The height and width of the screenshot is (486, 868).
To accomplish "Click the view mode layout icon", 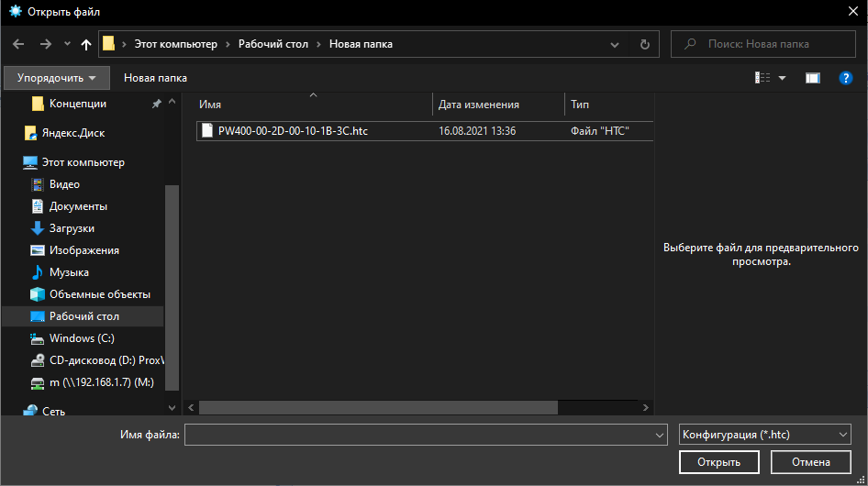I will (x=762, y=78).
